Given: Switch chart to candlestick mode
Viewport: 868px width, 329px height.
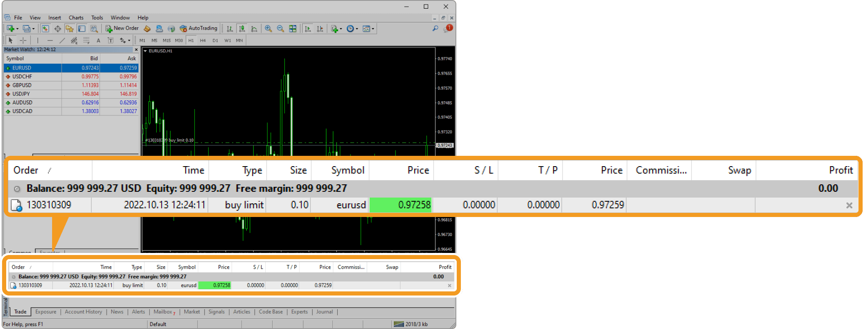Looking at the screenshot, I should (242, 29).
